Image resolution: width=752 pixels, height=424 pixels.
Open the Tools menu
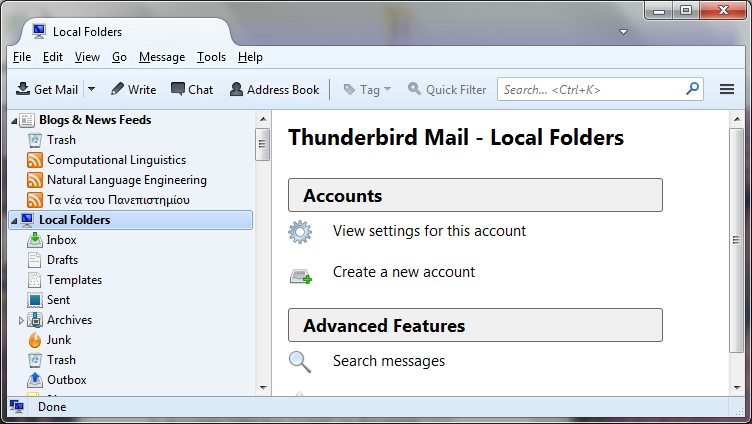212,57
